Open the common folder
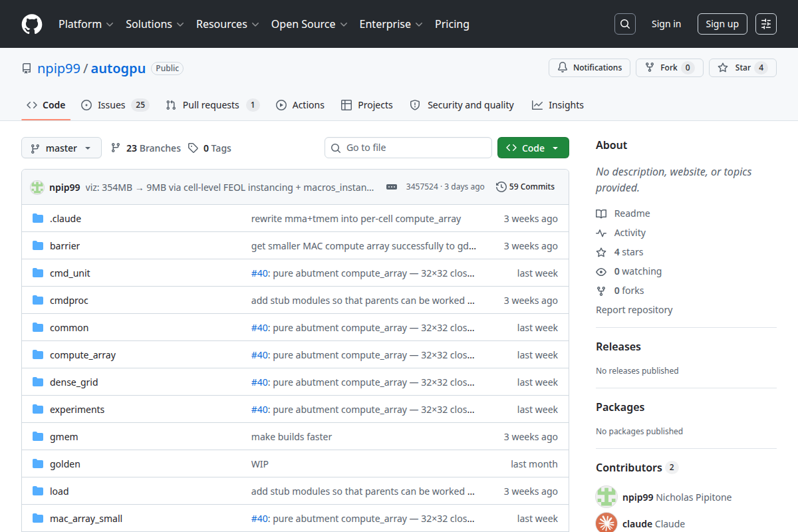 [x=69, y=328]
